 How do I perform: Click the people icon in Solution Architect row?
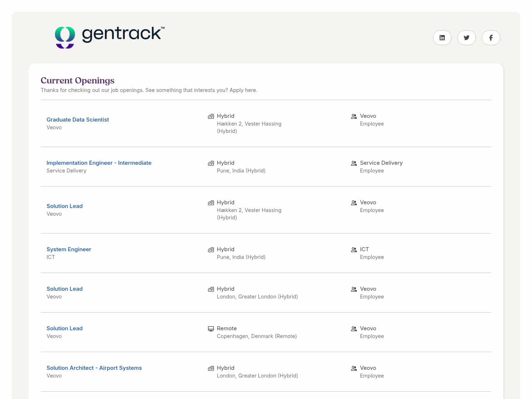(354, 368)
